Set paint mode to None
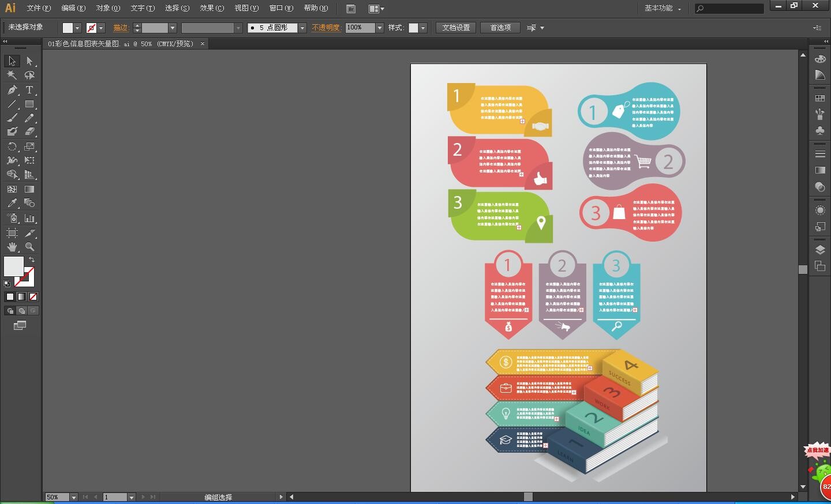Viewport: 831px width, 504px height. [x=33, y=297]
